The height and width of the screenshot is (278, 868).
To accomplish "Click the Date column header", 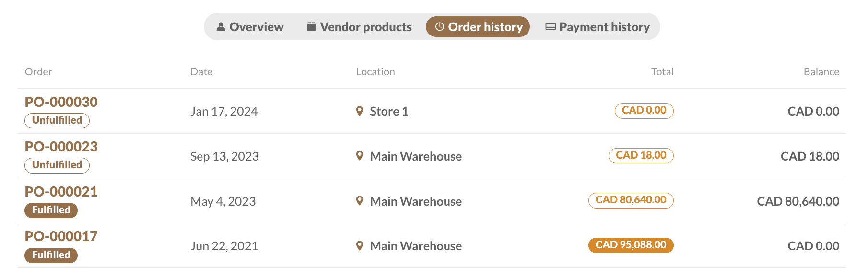I will (x=201, y=72).
